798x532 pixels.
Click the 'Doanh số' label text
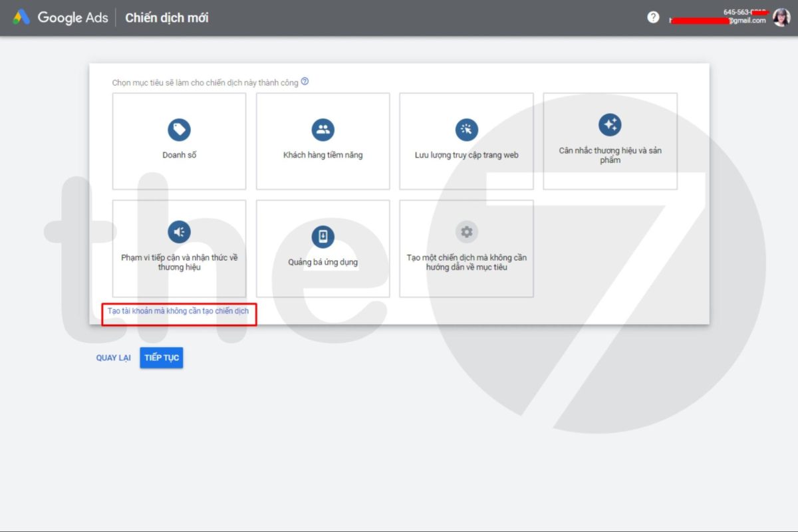pyautogui.click(x=179, y=156)
